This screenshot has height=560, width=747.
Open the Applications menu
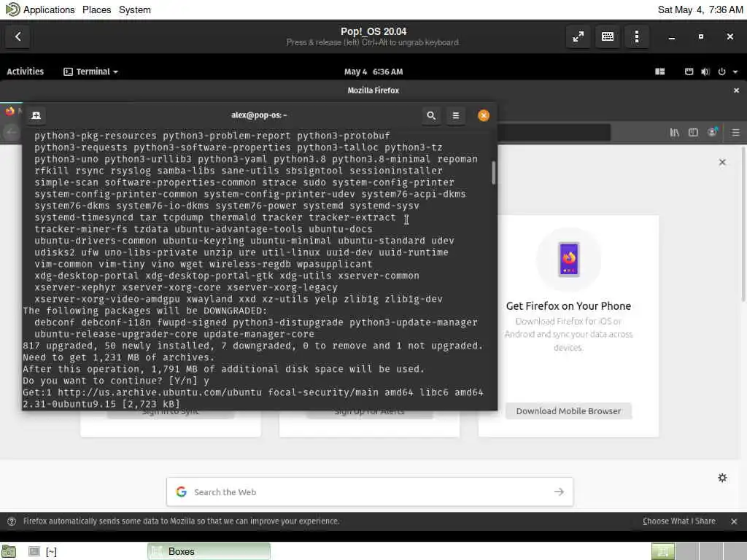pos(49,9)
